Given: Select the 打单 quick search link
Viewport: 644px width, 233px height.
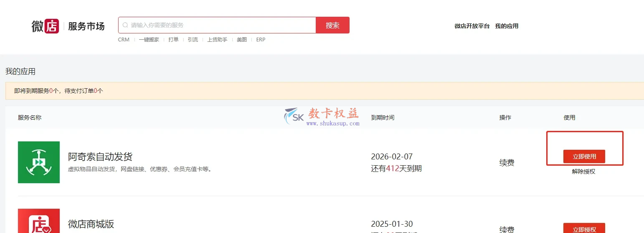Looking at the screenshot, I should point(173,40).
